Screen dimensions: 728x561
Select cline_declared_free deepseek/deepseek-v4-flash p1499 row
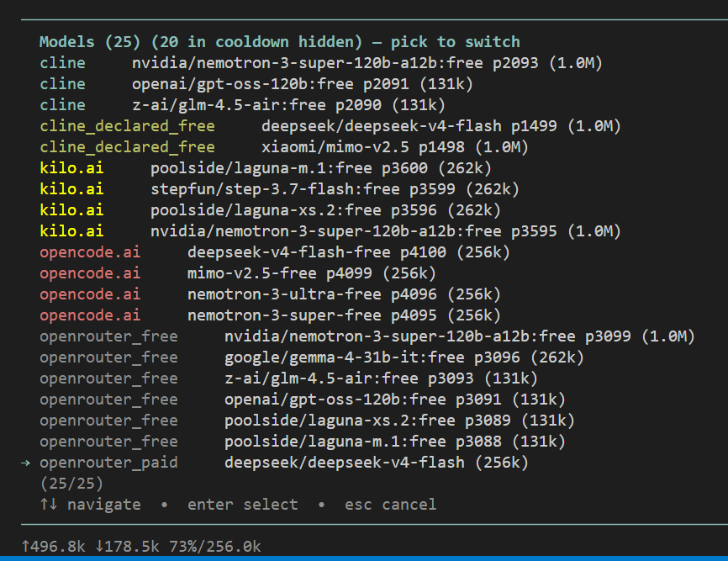click(x=330, y=126)
